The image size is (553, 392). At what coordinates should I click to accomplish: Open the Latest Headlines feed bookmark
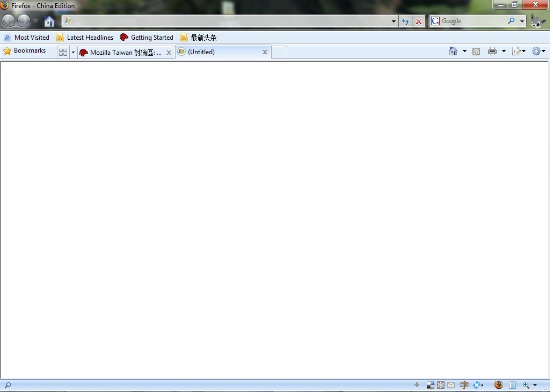click(85, 38)
